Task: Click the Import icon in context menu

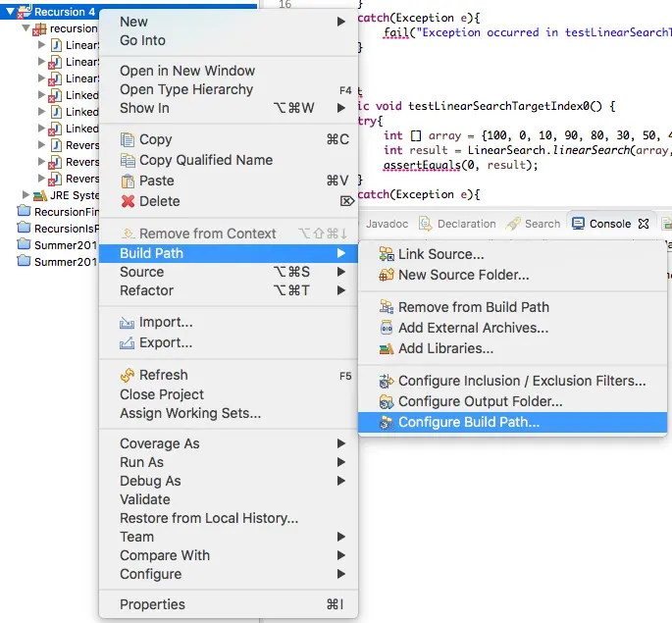Action: click(128, 322)
